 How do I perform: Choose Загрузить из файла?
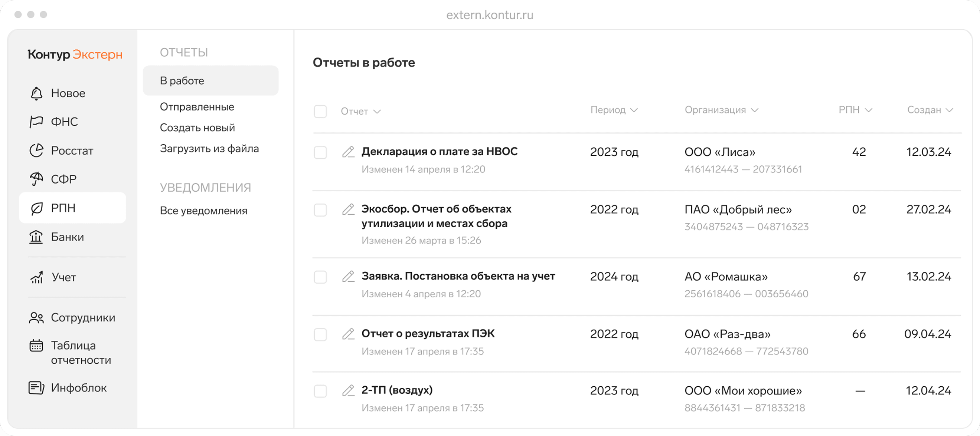click(209, 148)
